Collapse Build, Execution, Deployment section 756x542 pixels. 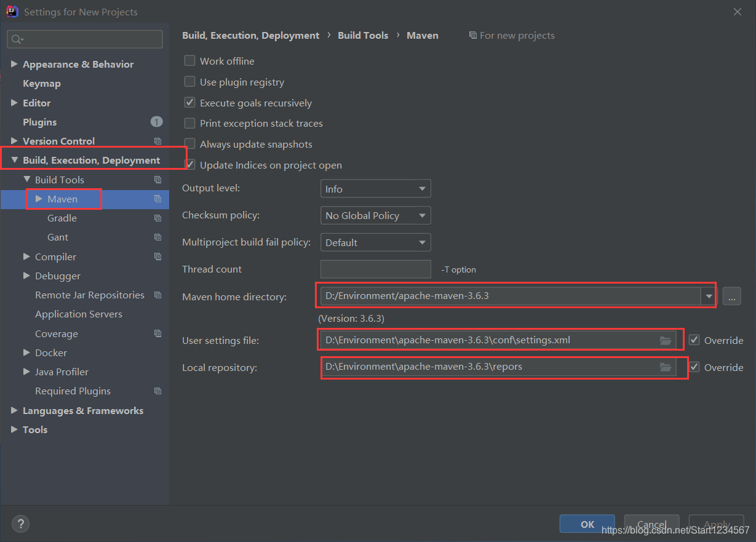pos(14,160)
